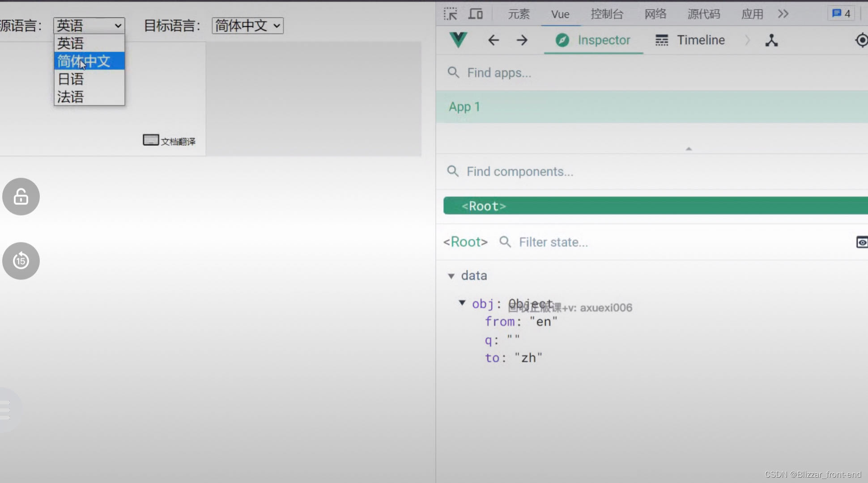Select the Timeline tab
The height and width of the screenshot is (483, 868).
point(690,40)
